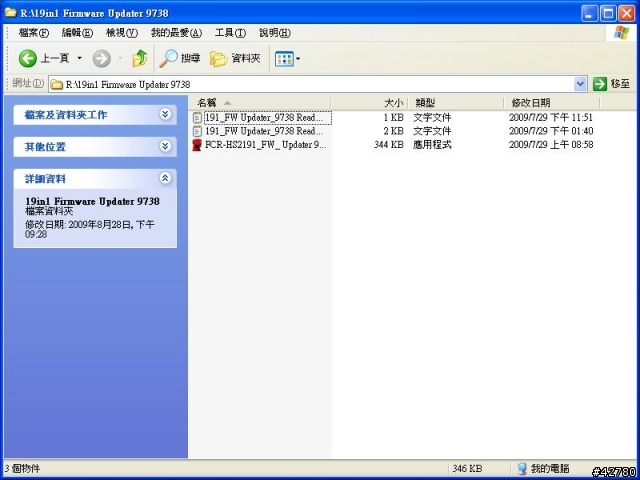The height and width of the screenshot is (480, 640).
Task: Sort by 類型 Type column header
Action: pyautogui.click(x=456, y=103)
